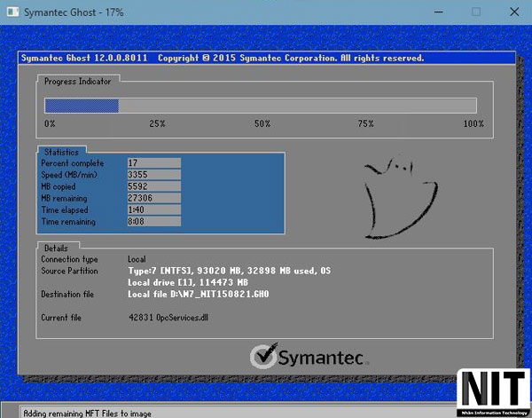Image resolution: width=532 pixels, height=418 pixels.
Task: Click the MB copied value 5592
Action: (154, 186)
